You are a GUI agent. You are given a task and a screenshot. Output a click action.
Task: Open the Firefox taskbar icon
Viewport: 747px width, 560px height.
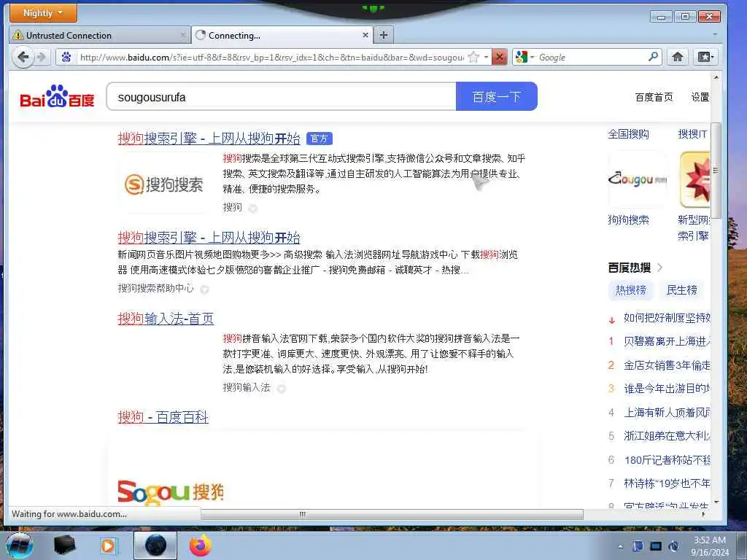point(201,545)
